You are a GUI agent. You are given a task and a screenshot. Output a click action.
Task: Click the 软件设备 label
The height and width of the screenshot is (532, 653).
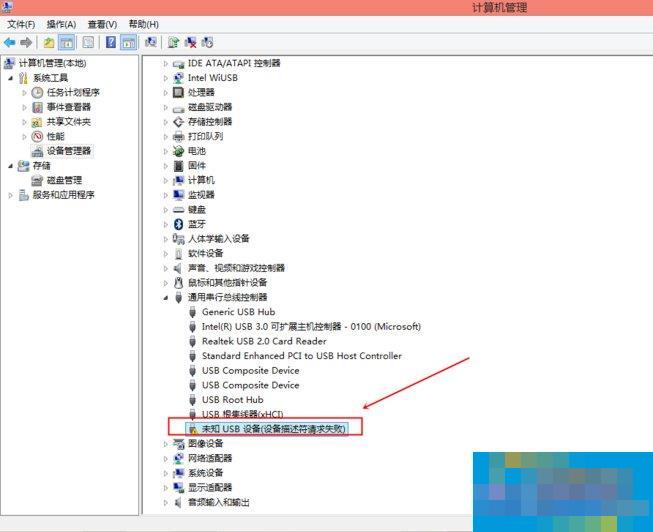[205, 253]
